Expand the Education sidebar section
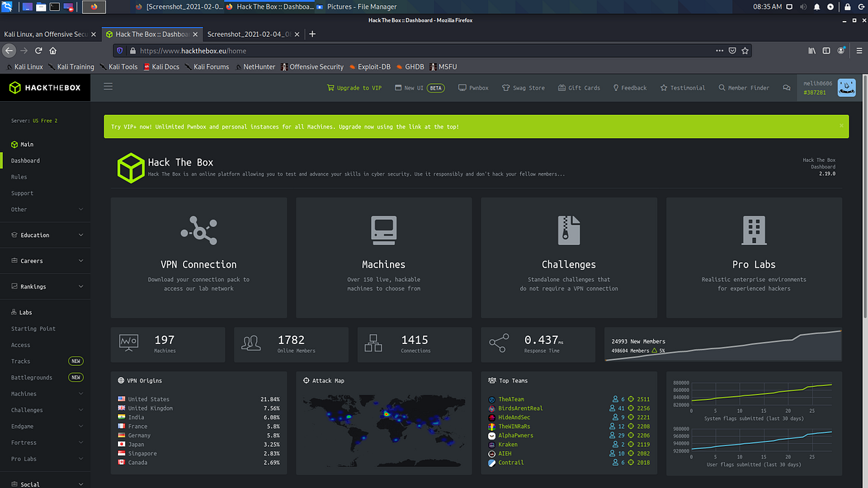The width and height of the screenshot is (868, 488). coord(46,235)
